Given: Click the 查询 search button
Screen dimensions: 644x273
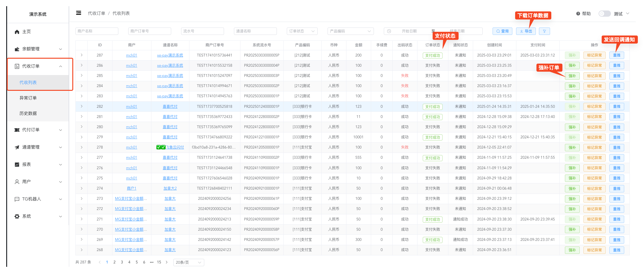Looking at the screenshot, I should point(502,31).
